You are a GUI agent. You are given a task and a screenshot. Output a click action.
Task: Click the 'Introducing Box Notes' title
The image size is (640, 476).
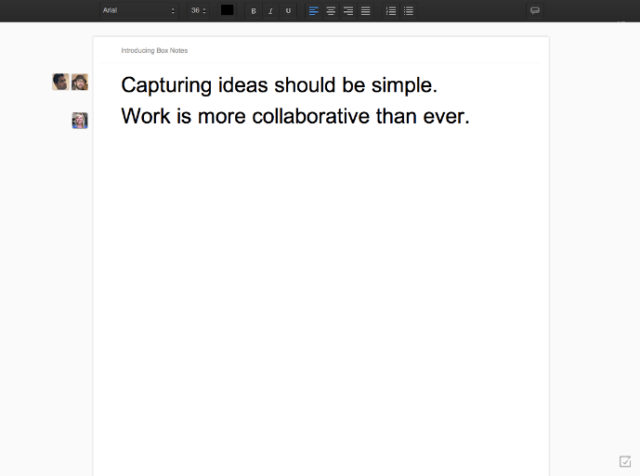pos(154,50)
